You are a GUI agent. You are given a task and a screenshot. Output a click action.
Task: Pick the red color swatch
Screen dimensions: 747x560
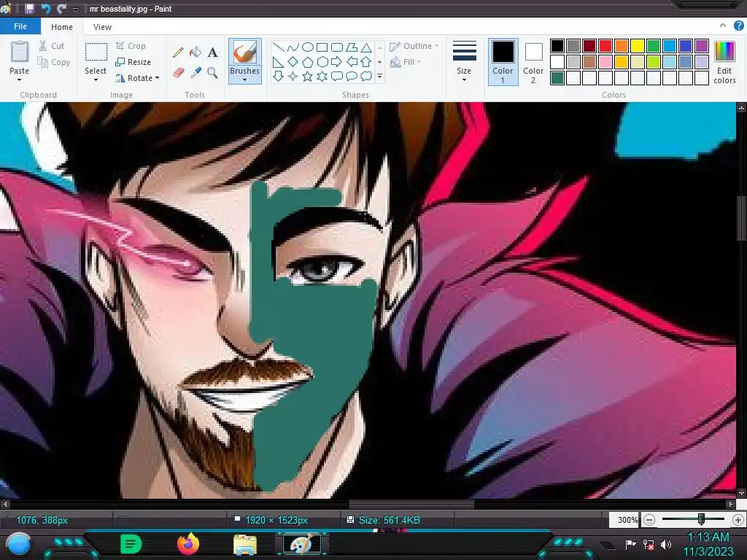tap(605, 46)
